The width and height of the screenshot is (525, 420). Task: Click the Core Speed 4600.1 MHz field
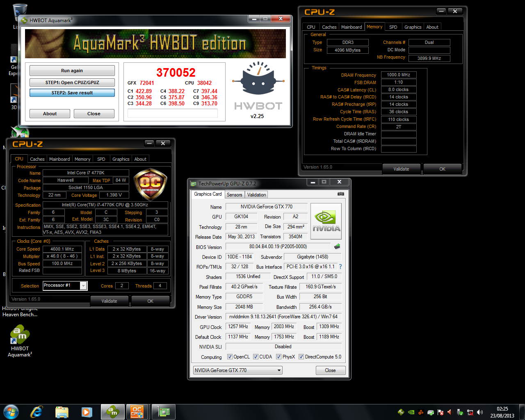click(x=62, y=249)
